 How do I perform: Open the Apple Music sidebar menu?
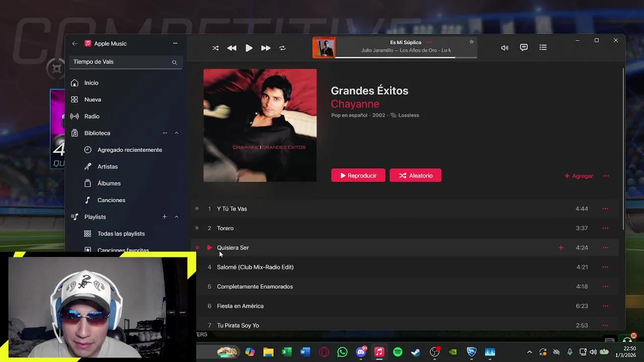click(x=175, y=43)
